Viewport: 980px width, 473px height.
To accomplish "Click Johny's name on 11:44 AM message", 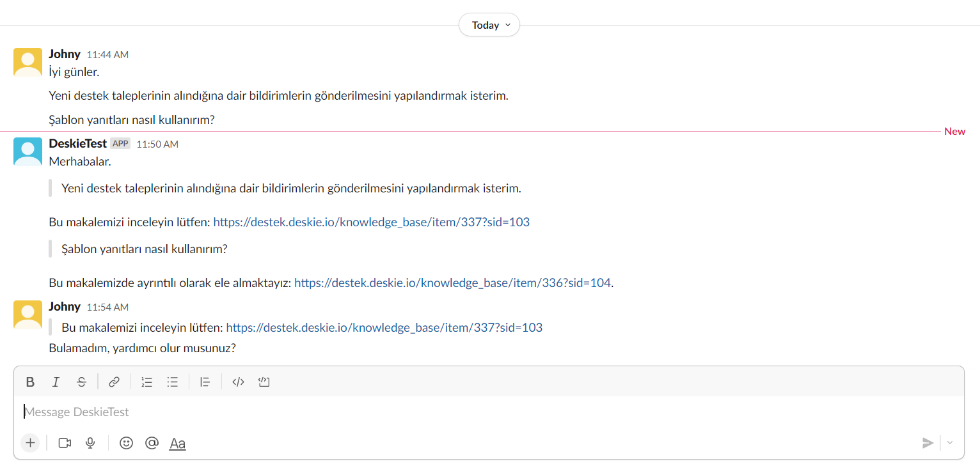I will click(65, 54).
